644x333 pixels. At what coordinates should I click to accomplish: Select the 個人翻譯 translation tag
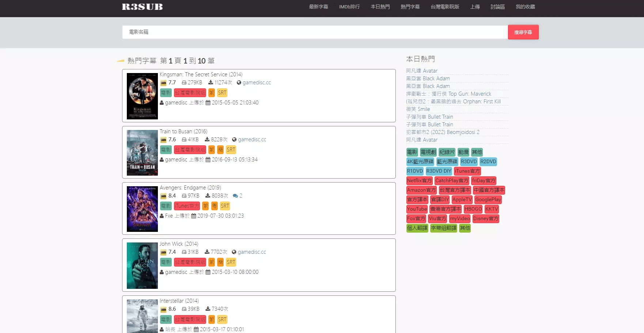(x=417, y=228)
